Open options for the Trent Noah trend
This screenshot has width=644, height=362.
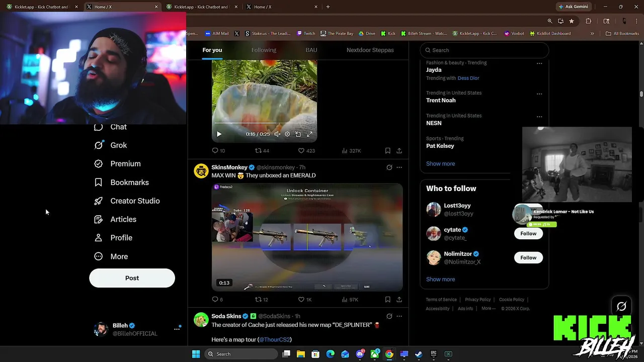pyautogui.click(x=539, y=94)
